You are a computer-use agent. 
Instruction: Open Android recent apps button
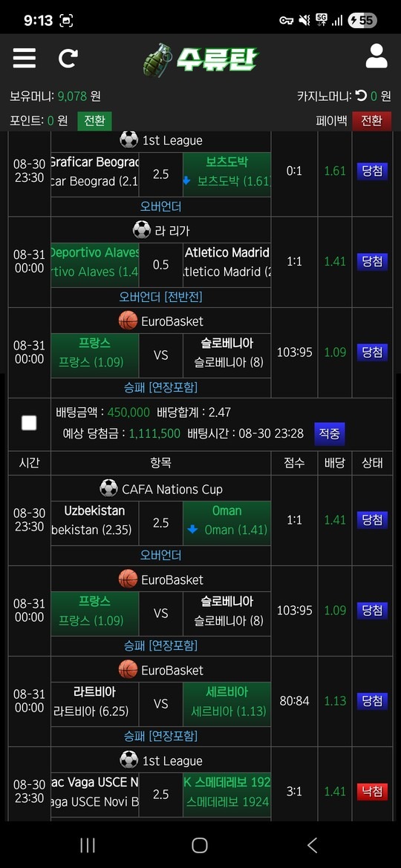tap(88, 845)
